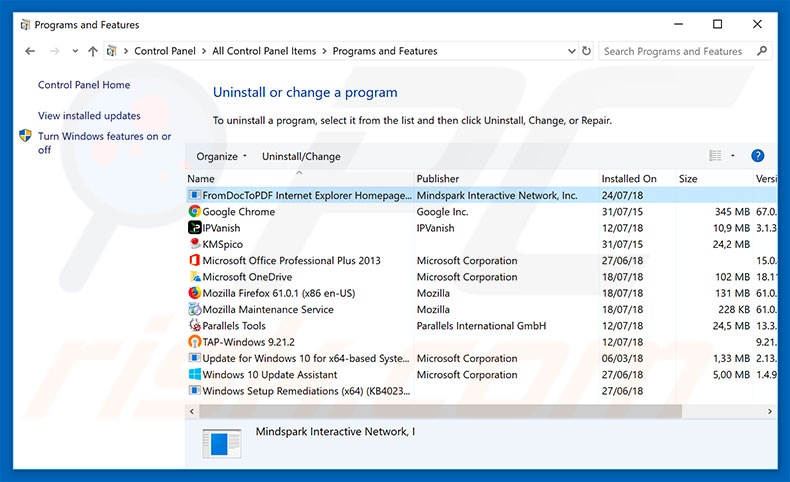
Task: Click the search magnifier icon
Action: pos(762,51)
